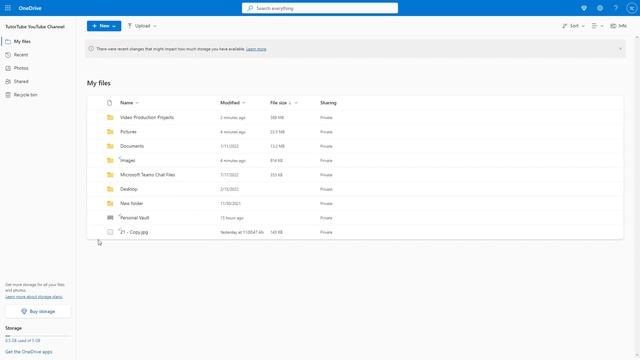Click '15 hours ago' in Personal Vault row
This screenshot has height=360, width=640.
[232, 218]
